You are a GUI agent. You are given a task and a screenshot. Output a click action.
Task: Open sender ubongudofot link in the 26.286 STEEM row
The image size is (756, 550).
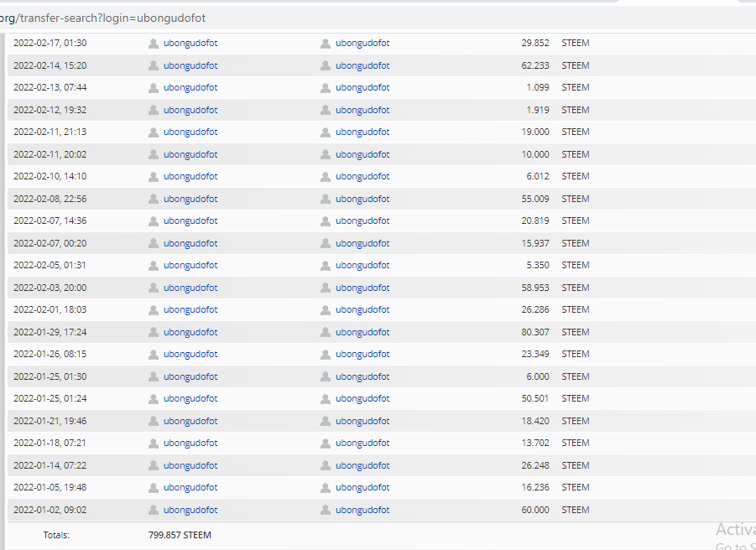click(190, 309)
